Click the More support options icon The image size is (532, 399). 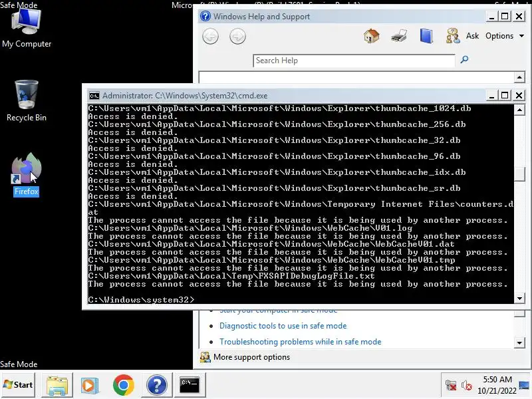205,357
